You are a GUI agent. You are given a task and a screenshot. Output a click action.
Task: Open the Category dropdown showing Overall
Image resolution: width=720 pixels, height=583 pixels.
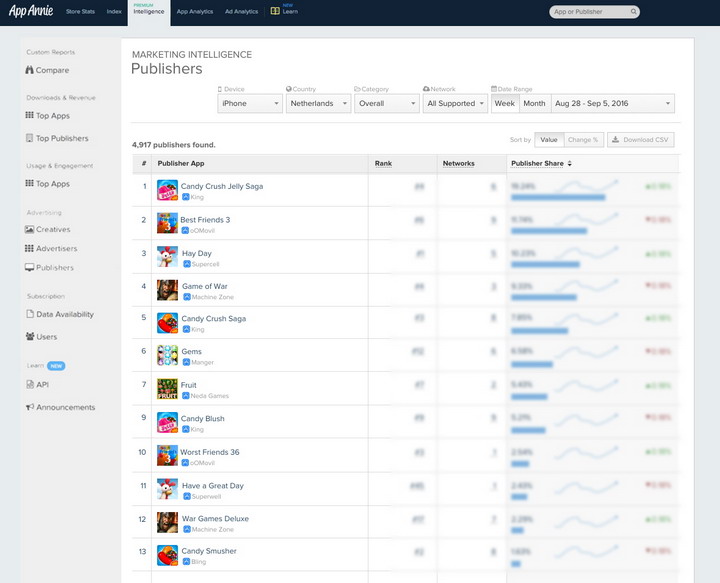pos(387,103)
